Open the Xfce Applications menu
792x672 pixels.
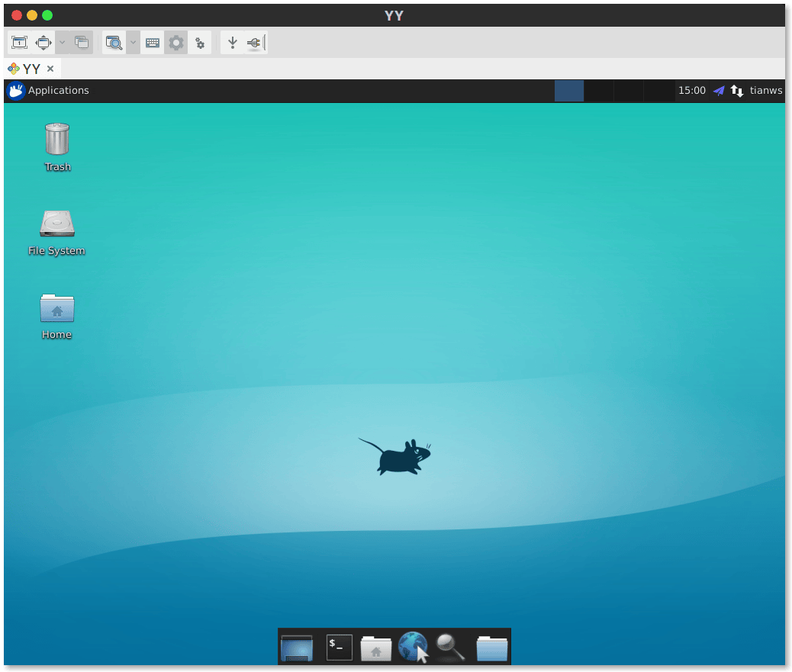(x=48, y=91)
